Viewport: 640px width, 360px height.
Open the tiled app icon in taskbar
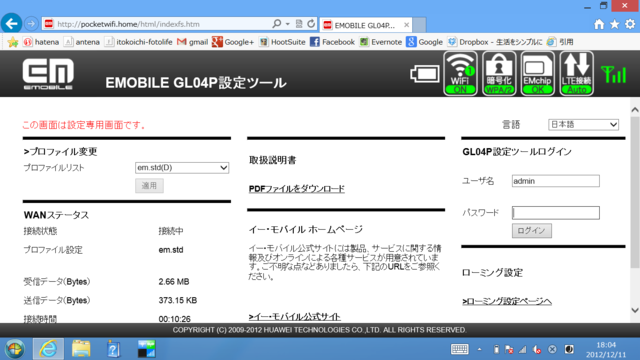click(x=146, y=349)
